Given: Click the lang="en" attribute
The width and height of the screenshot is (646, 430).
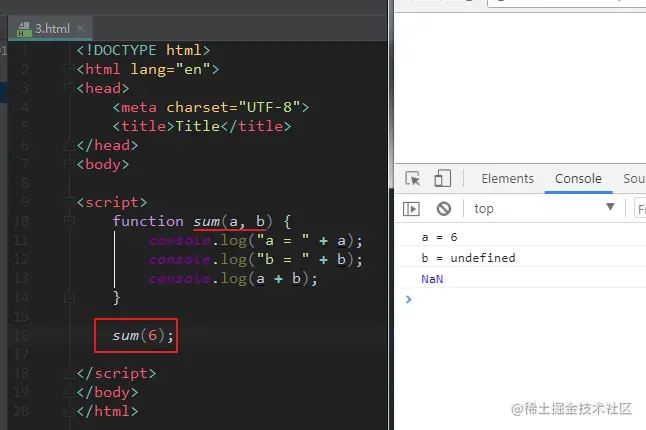Looking at the screenshot, I should [170, 69].
